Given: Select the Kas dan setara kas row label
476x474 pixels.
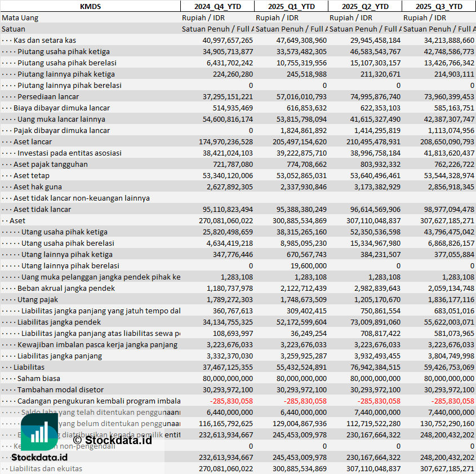Looking at the screenshot, I should 45,40.
